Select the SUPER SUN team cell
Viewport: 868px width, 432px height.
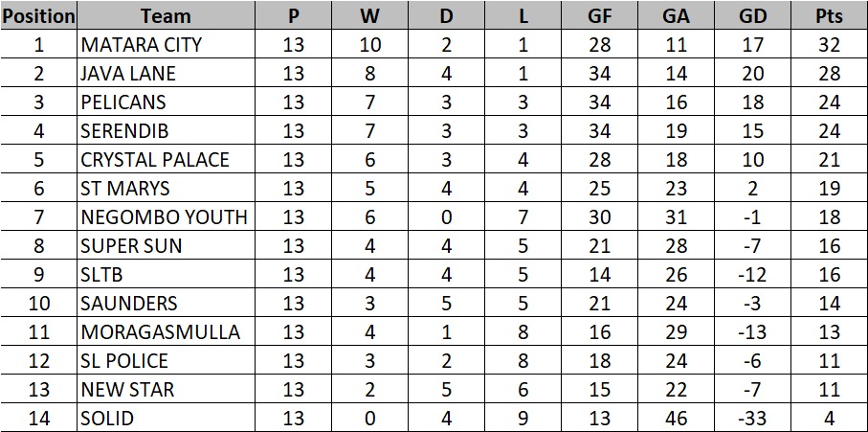(x=167, y=245)
